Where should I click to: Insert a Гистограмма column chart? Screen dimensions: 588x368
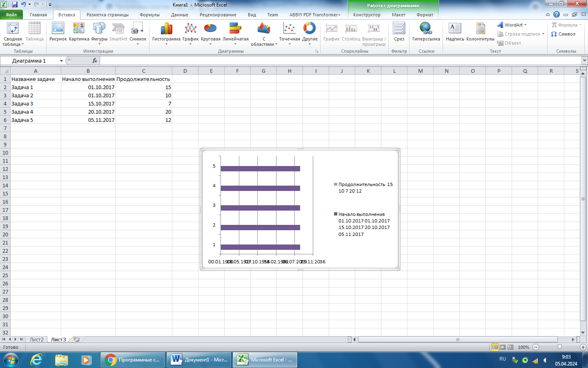166,34
